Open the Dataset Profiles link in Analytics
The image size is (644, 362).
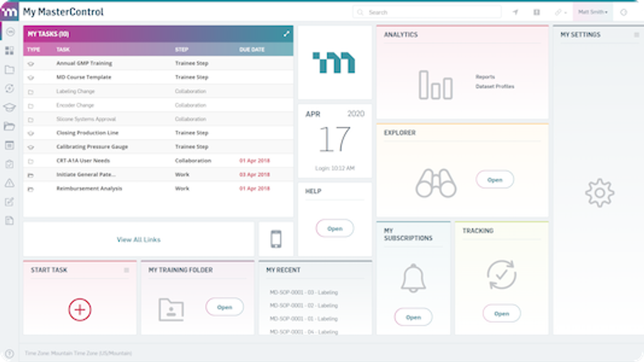click(x=495, y=86)
